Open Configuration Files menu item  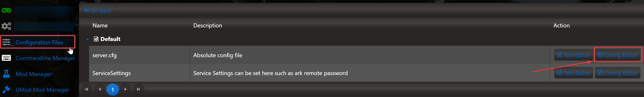[39, 42]
